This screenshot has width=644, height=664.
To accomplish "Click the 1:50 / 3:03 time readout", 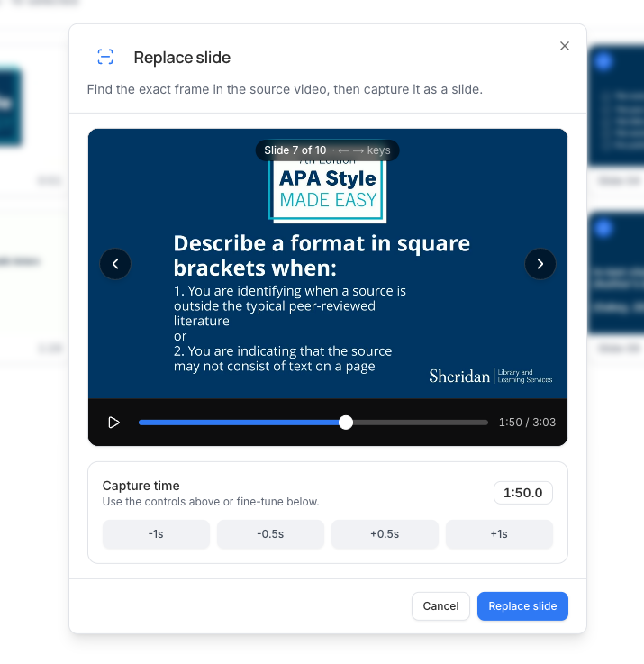I will point(527,423).
